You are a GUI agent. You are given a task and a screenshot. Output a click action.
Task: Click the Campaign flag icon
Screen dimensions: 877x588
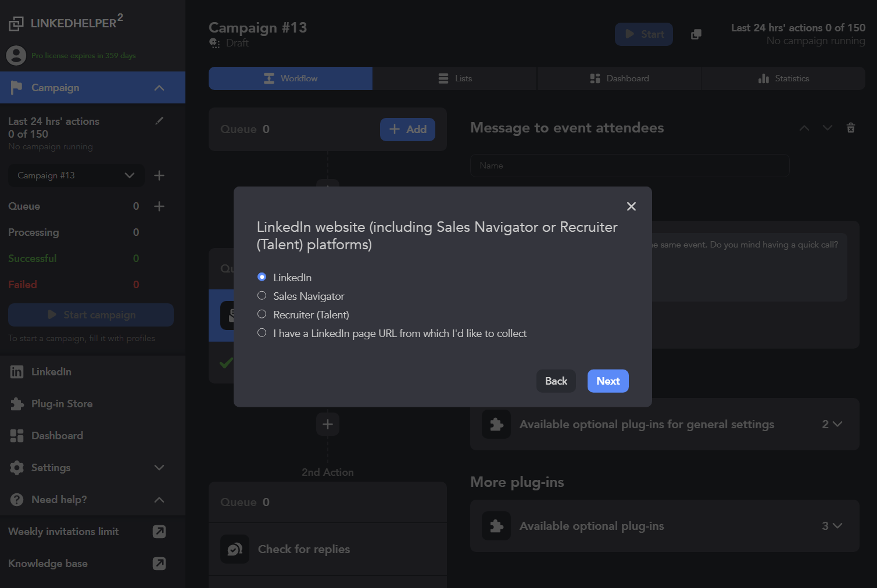click(16, 88)
